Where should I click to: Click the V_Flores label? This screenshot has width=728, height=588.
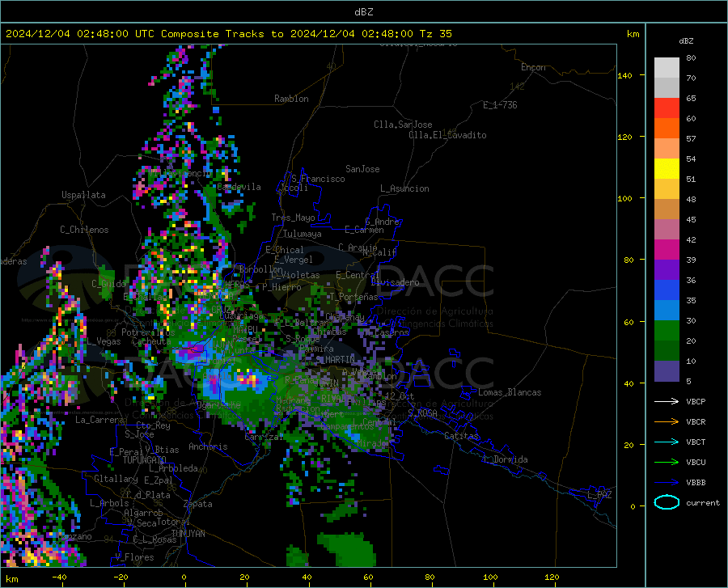pyautogui.click(x=134, y=557)
